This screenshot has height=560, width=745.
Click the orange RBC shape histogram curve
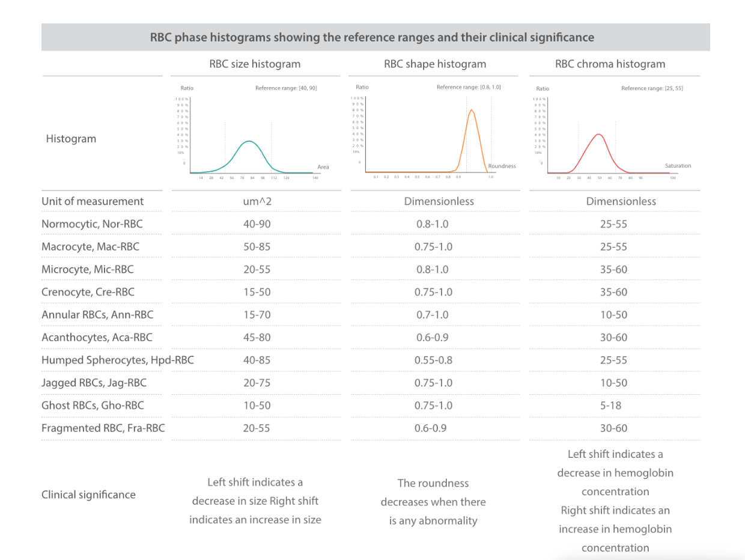(x=472, y=111)
